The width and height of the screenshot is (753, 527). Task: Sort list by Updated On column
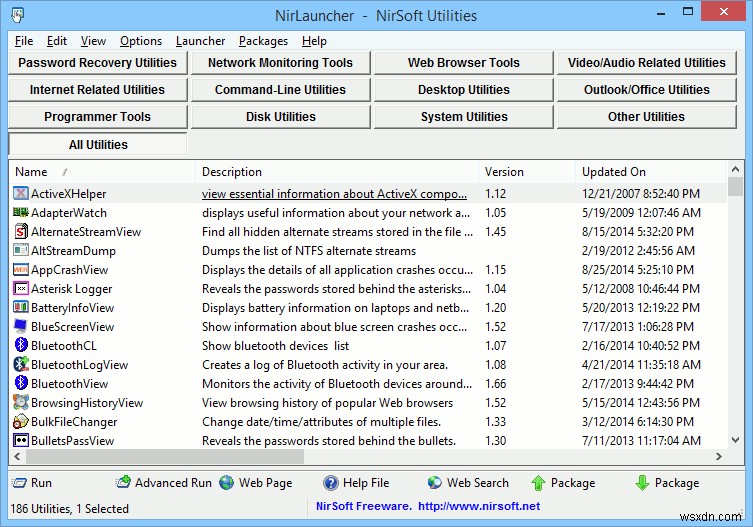[650, 172]
